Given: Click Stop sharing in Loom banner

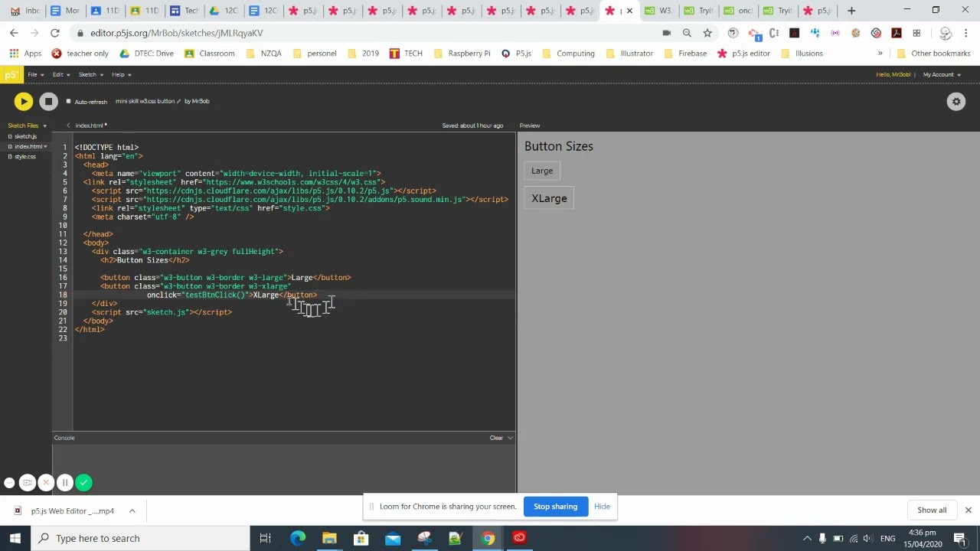Looking at the screenshot, I should [x=556, y=507].
